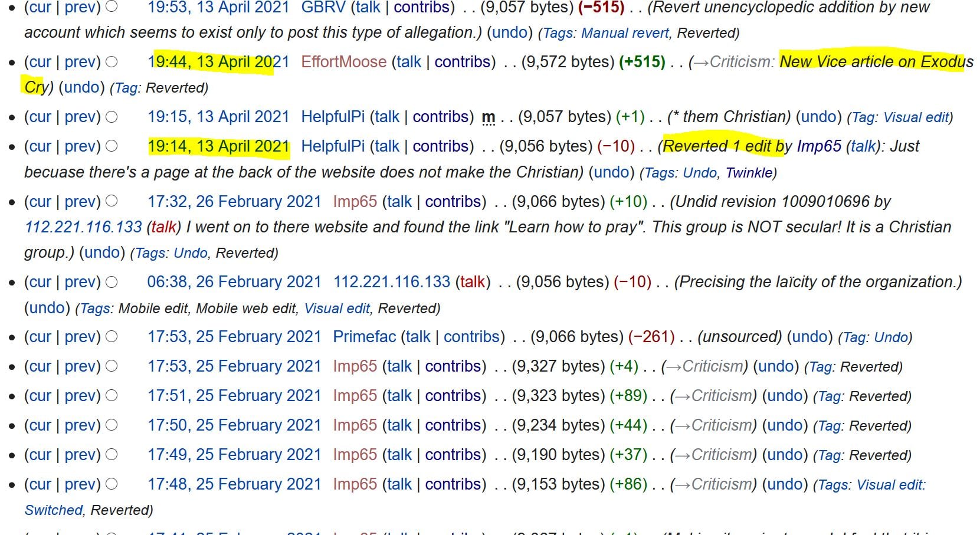
Task: Click the Primefac username link
Action: pyautogui.click(x=364, y=337)
